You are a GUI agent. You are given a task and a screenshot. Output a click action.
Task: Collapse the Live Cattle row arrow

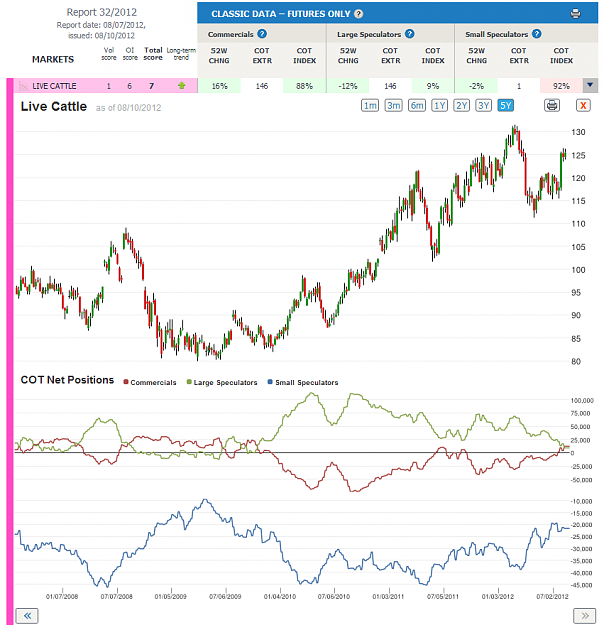point(590,85)
